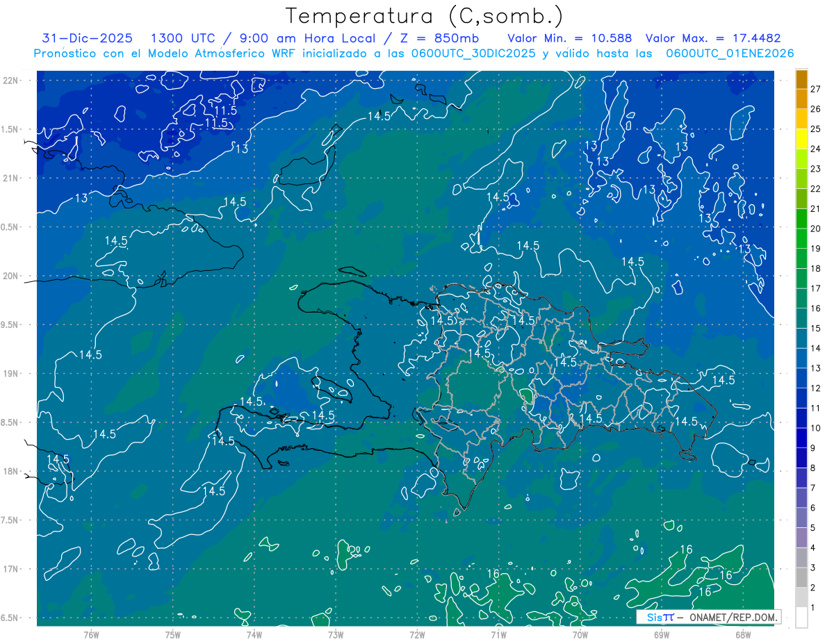The height and width of the screenshot is (644, 834).
Task: Click the '76W' longitude axis label
Action: (x=91, y=635)
